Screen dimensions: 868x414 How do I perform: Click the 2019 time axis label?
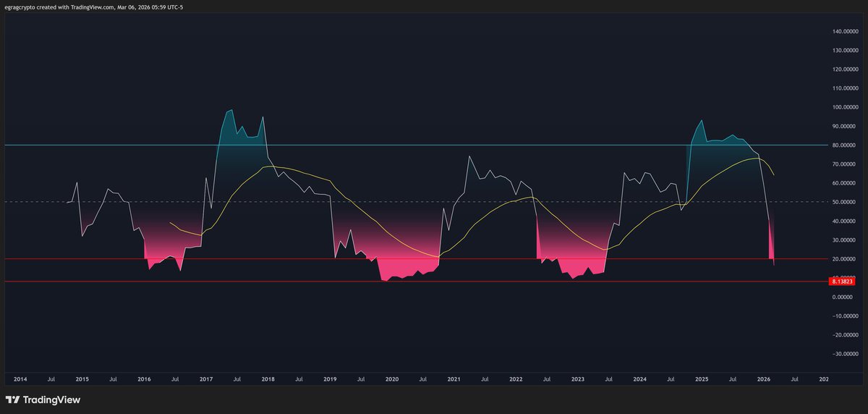330,379
